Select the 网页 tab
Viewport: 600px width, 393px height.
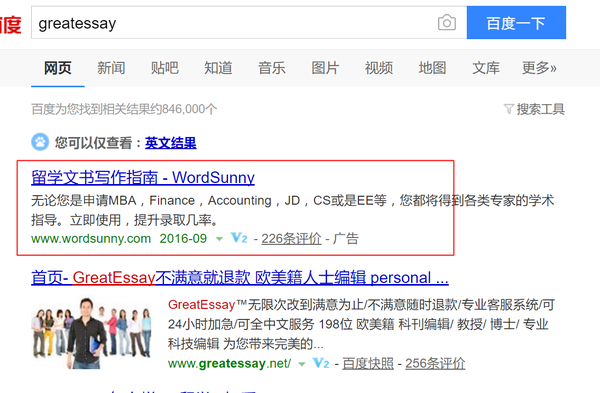click(x=58, y=68)
